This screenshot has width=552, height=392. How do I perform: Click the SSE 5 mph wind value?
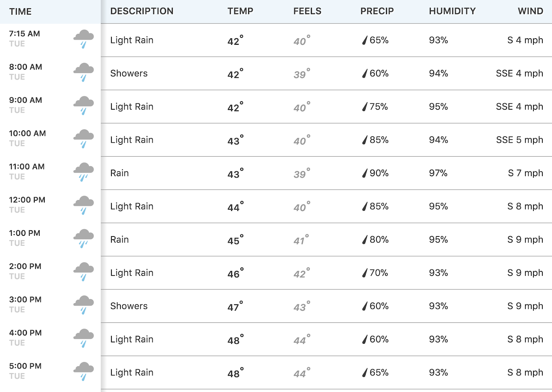pyautogui.click(x=520, y=140)
